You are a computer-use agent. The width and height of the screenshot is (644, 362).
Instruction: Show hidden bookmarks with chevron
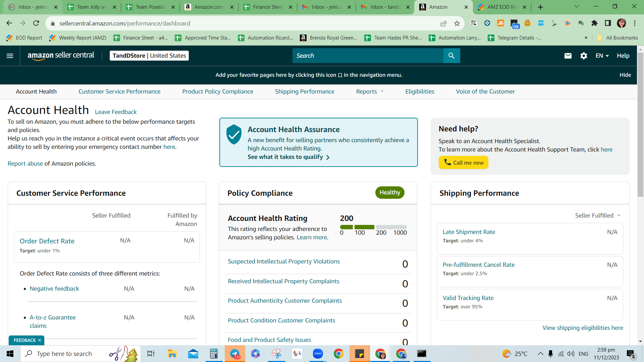pyautogui.click(x=586, y=38)
